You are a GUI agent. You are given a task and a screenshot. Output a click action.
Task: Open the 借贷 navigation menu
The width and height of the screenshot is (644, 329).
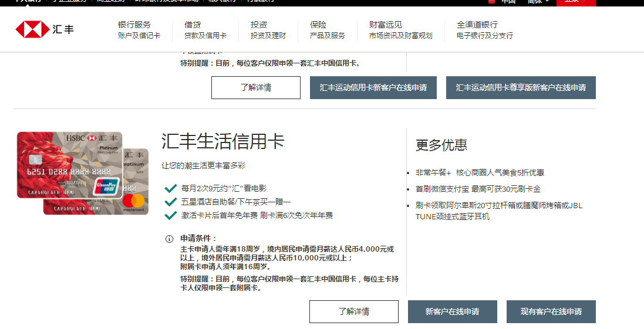coord(205,30)
